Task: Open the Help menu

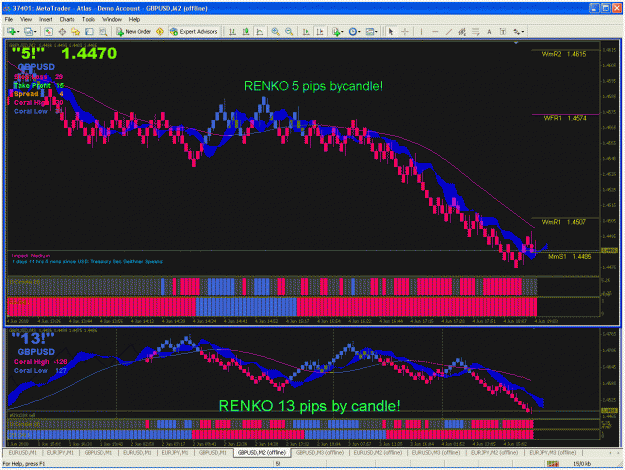Action: [x=134, y=19]
